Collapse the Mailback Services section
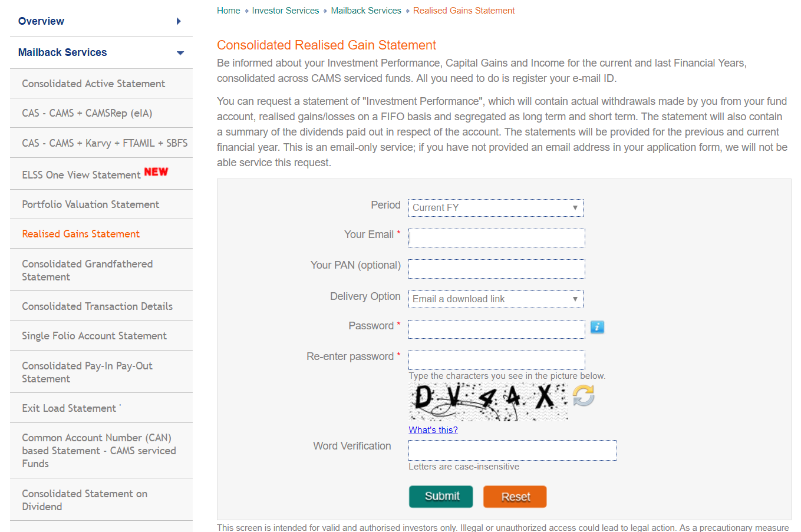The width and height of the screenshot is (801, 532). [180, 53]
